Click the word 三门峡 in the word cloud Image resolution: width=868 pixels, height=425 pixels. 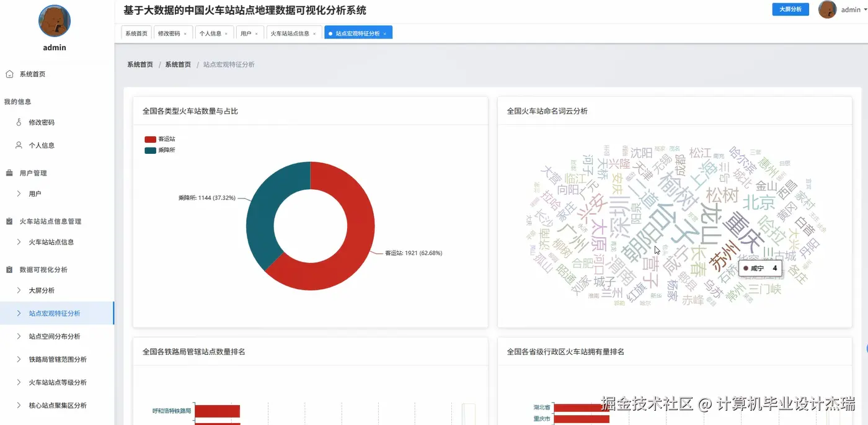[x=764, y=289]
